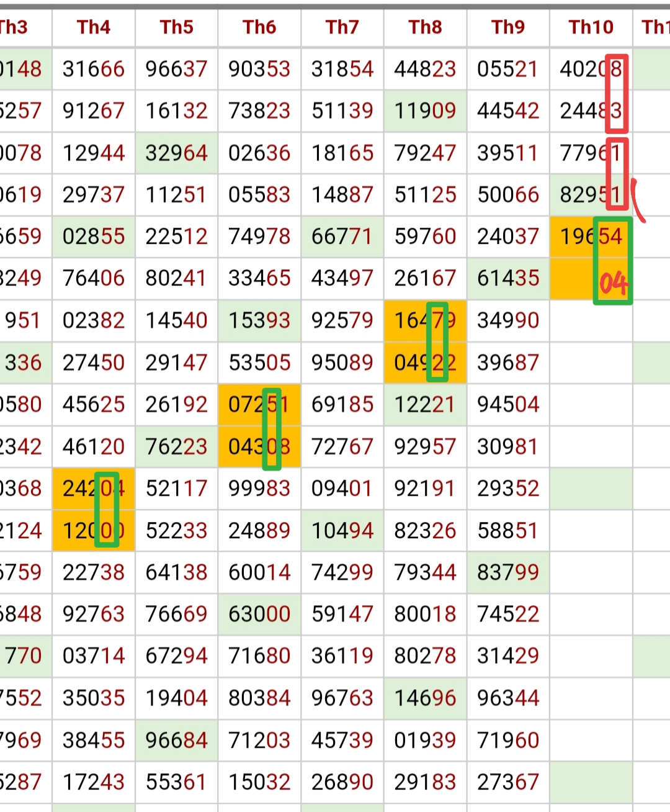Select the green-highlighted cell 96684

pyautogui.click(x=177, y=741)
